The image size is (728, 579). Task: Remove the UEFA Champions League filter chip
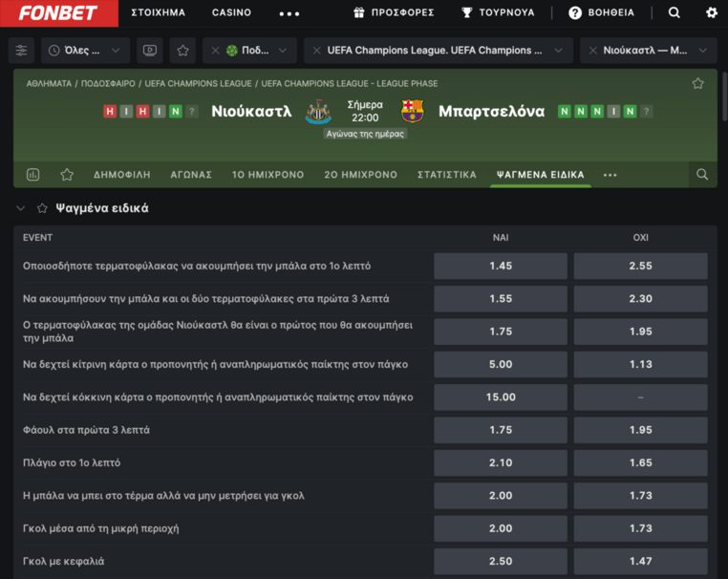(317, 51)
